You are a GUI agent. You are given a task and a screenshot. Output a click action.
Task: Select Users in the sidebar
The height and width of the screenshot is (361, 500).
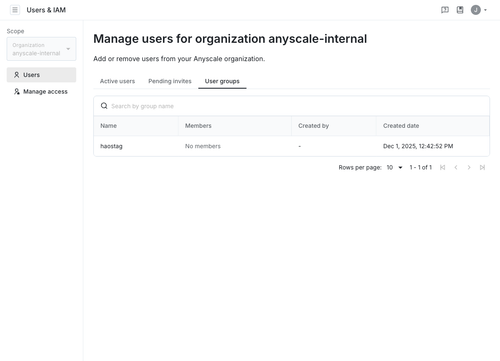click(41, 75)
